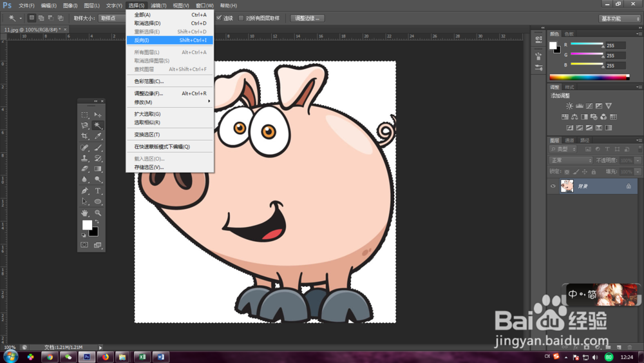Viewport: 644px width, 363px height.
Task: Select the Crop tool
Action: coord(84,136)
